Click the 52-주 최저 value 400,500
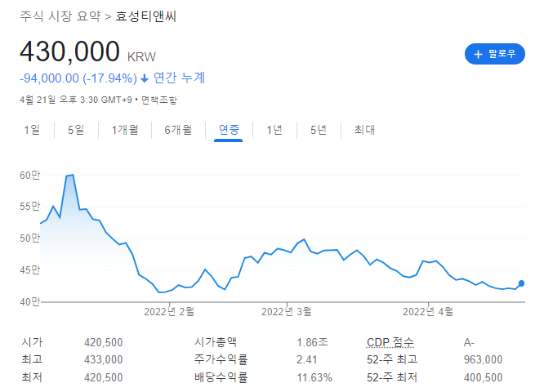 [483, 377]
